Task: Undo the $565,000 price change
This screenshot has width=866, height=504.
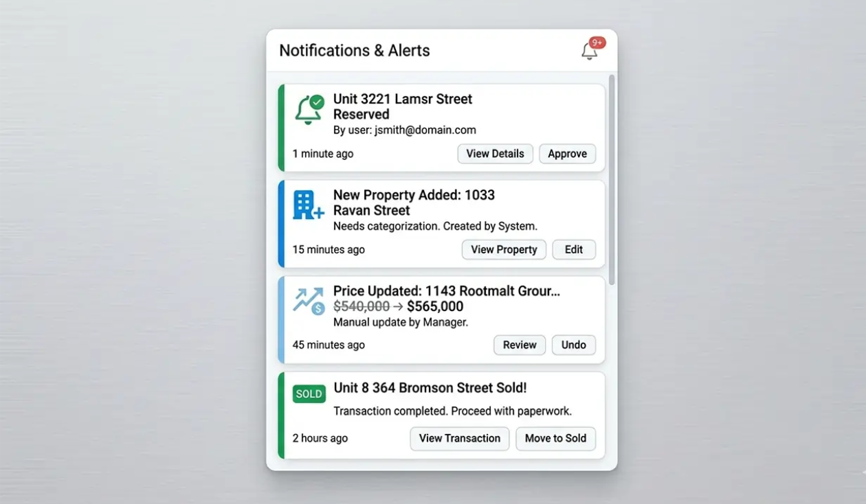Action: click(573, 345)
